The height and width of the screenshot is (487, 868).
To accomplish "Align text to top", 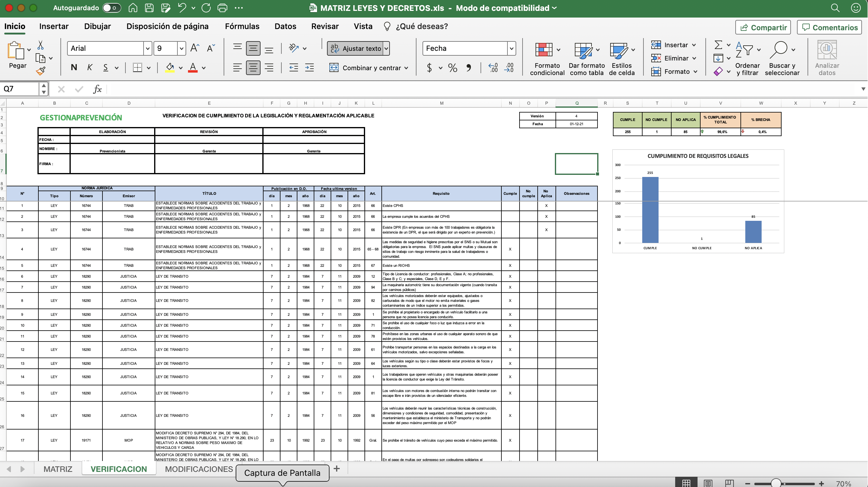I will [x=237, y=48].
